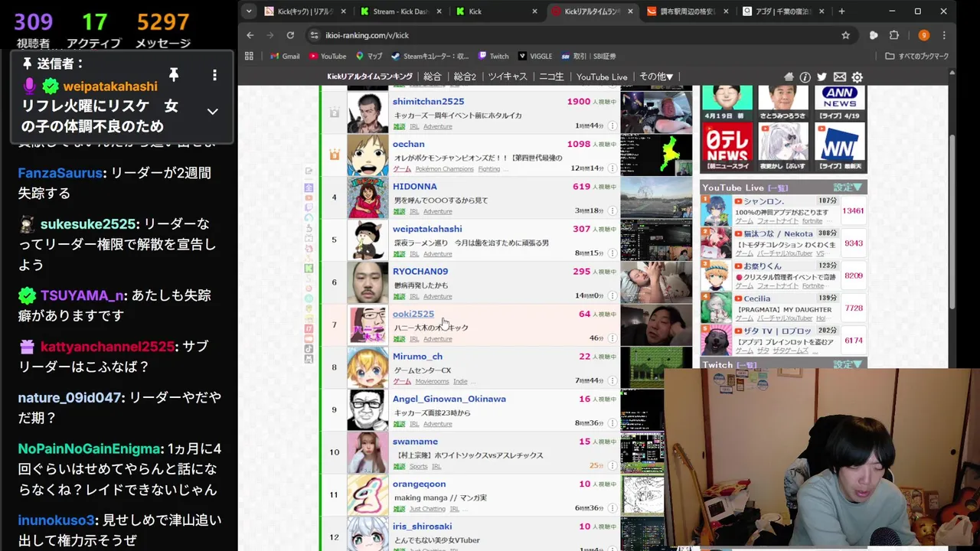This screenshot has width=980, height=551.
Task: Open YouTube bookmark in bookmarks bar
Action: 328,56
